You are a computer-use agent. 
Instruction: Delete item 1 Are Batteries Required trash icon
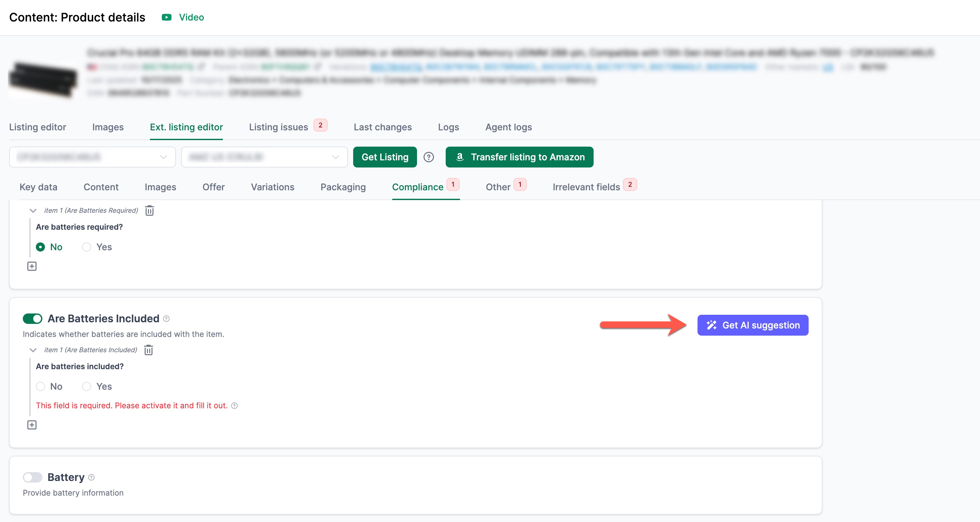[150, 210]
